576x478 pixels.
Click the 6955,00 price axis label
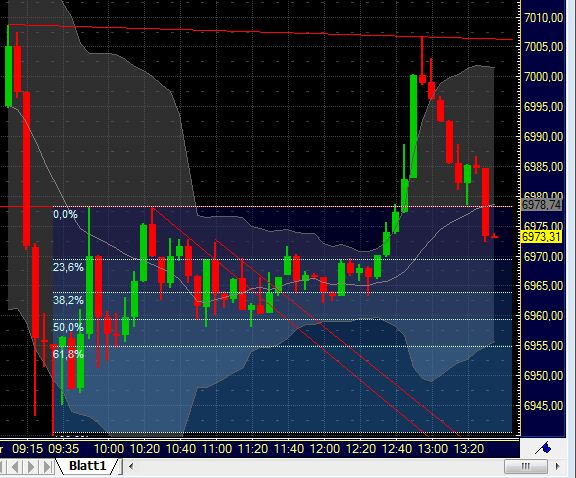(543, 345)
